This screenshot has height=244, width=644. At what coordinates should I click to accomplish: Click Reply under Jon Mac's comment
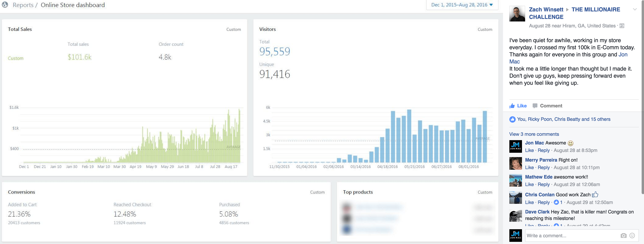[544, 150]
